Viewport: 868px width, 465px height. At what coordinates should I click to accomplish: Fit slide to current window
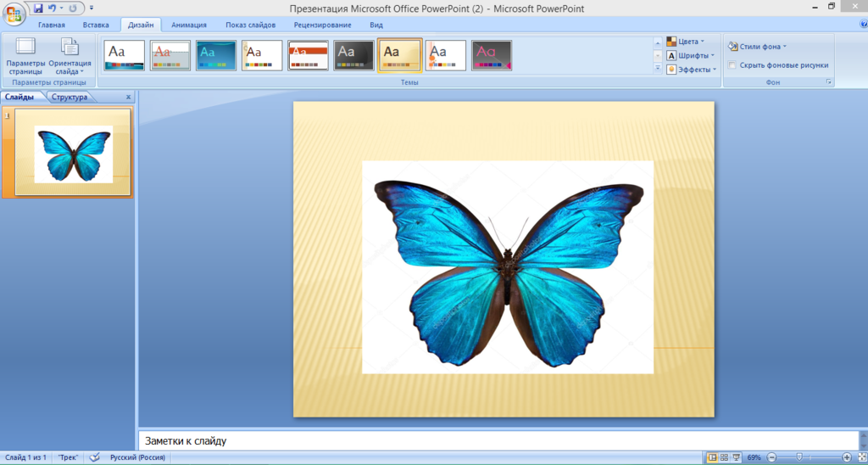click(x=860, y=457)
